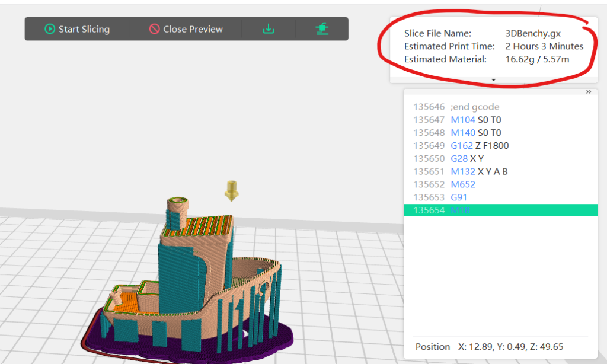Click the Start Slicing button
The image size is (607, 364).
pyautogui.click(x=76, y=29)
